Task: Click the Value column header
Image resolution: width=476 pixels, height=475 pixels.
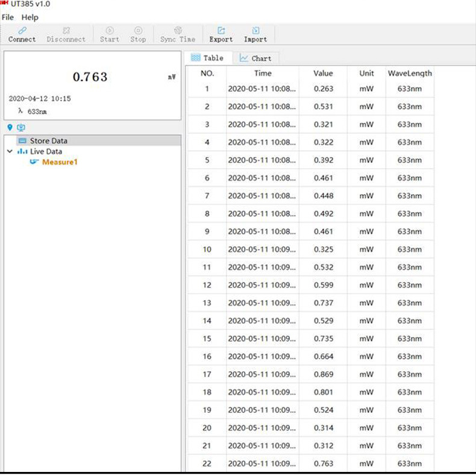Action: 323,73
